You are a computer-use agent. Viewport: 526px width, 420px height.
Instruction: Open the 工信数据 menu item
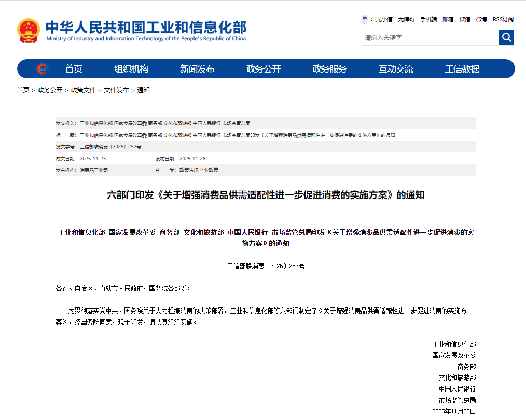[462, 69]
